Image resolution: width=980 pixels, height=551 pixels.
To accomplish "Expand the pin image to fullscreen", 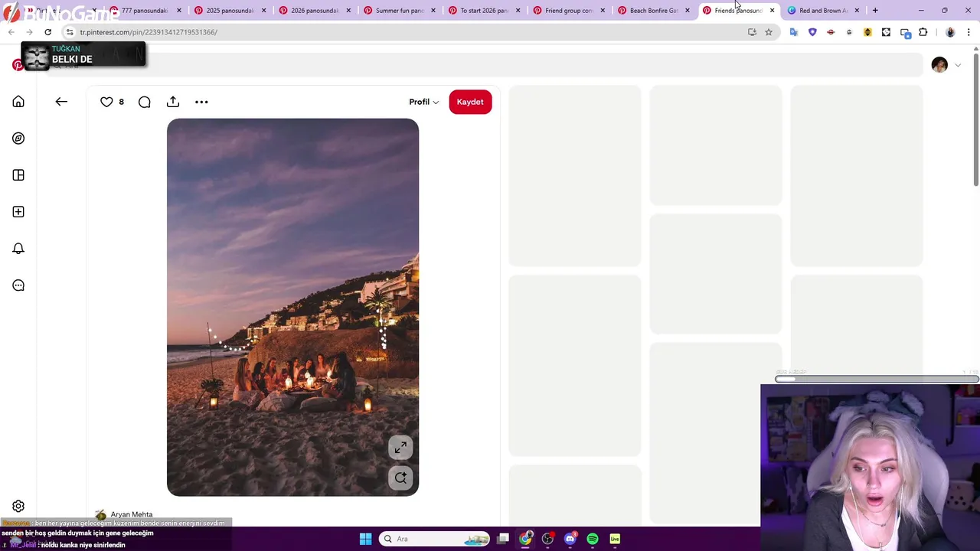I will tap(400, 448).
